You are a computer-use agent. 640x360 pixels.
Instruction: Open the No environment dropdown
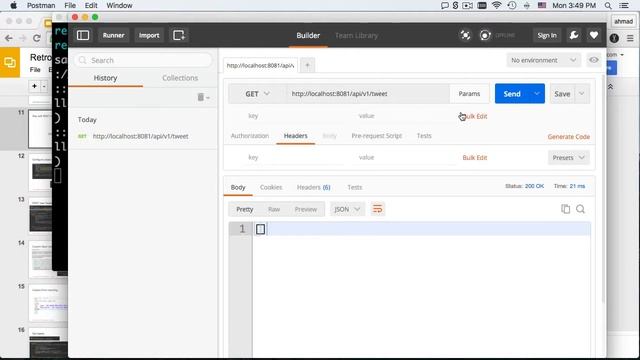coord(543,60)
